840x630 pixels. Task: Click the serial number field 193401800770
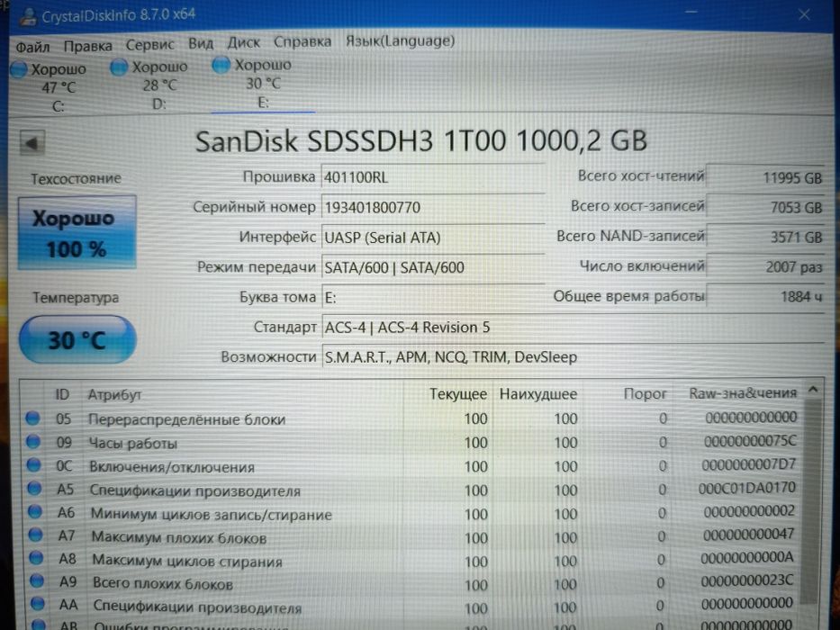tap(433, 207)
